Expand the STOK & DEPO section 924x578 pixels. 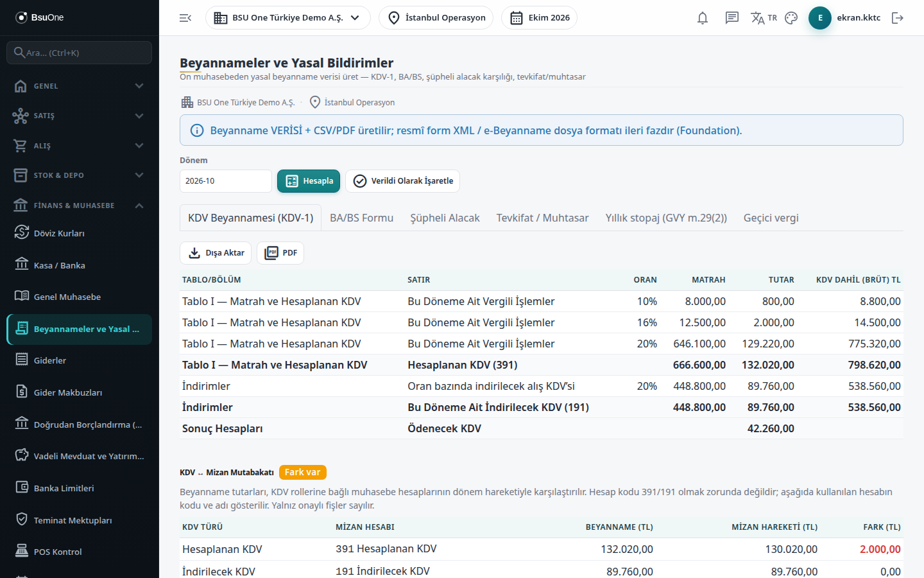(80, 175)
